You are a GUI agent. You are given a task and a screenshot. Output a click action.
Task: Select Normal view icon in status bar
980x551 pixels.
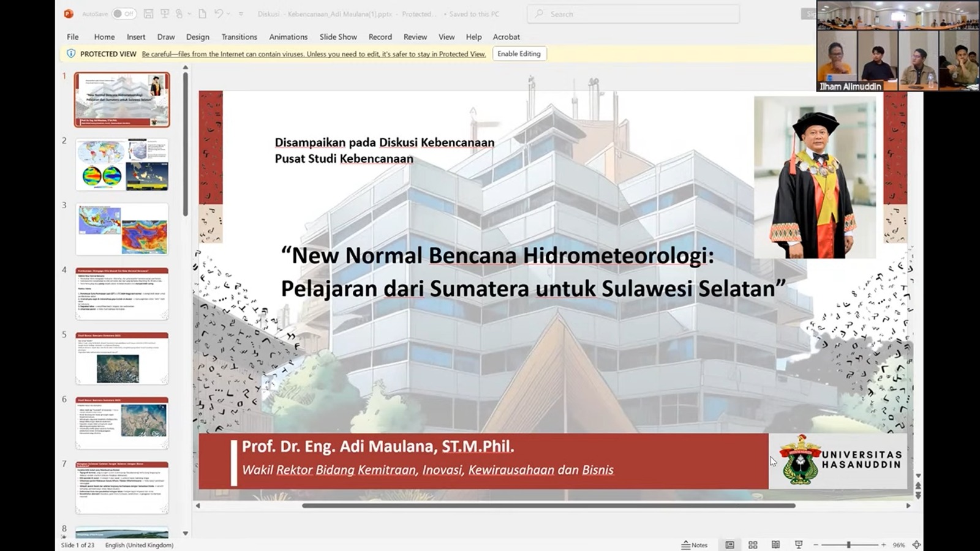pos(729,545)
